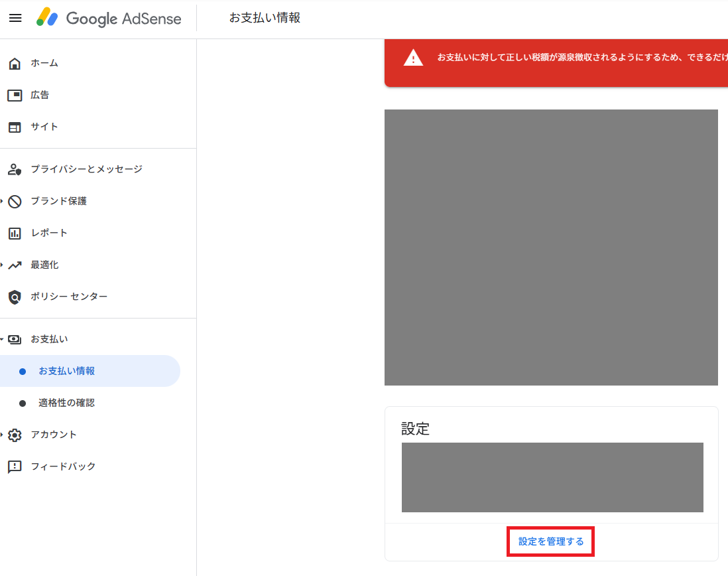The image size is (728, 576).
Task: Click the 広告 ads icon
Action: coord(15,96)
